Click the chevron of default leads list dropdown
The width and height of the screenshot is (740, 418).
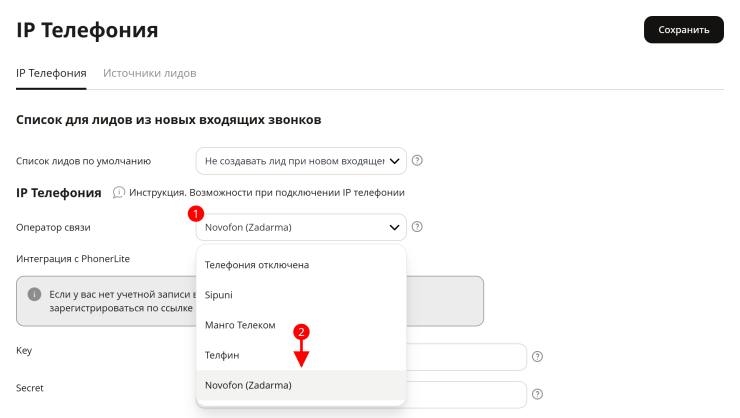395,161
